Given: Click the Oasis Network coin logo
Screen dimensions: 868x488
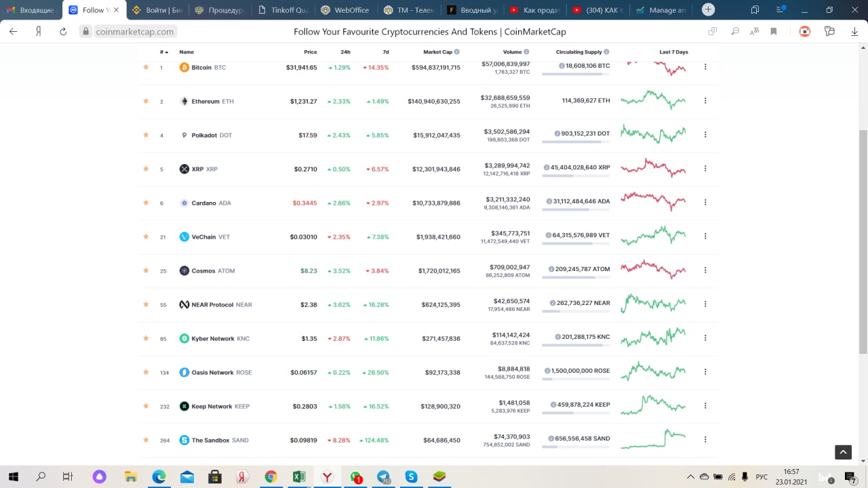Looking at the screenshot, I should 184,372.
